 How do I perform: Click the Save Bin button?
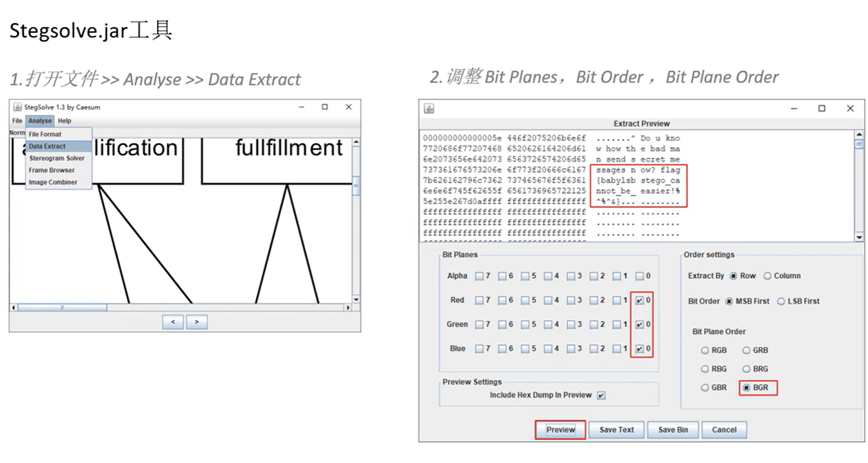[673, 429]
